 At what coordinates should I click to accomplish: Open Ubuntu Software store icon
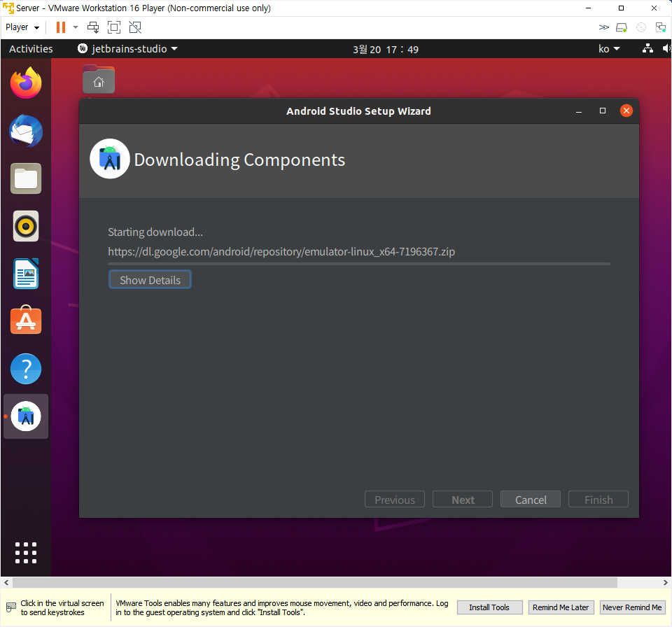[x=26, y=320]
